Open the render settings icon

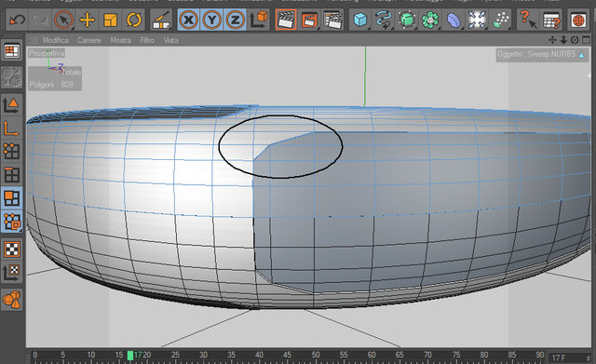pyautogui.click(x=332, y=20)
